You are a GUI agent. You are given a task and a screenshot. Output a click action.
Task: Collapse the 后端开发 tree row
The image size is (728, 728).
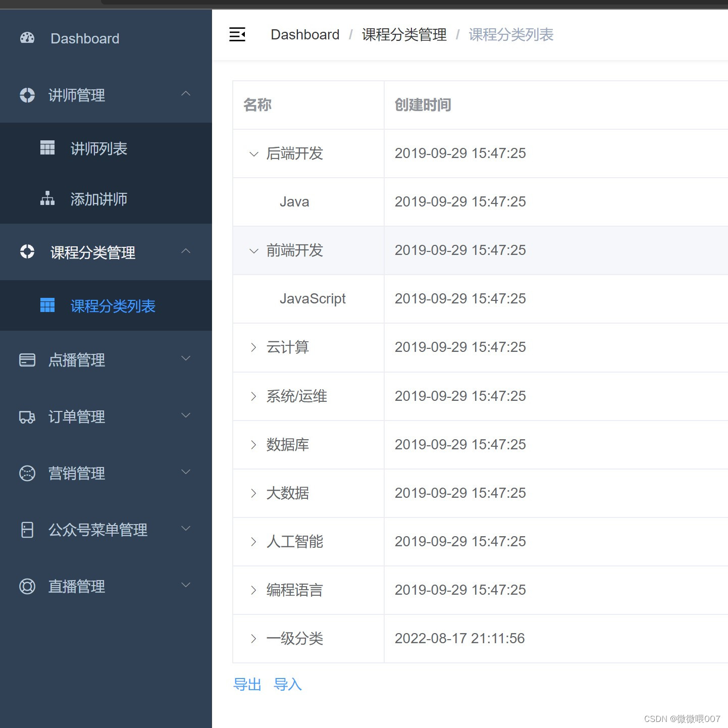[x=254, y=154]
